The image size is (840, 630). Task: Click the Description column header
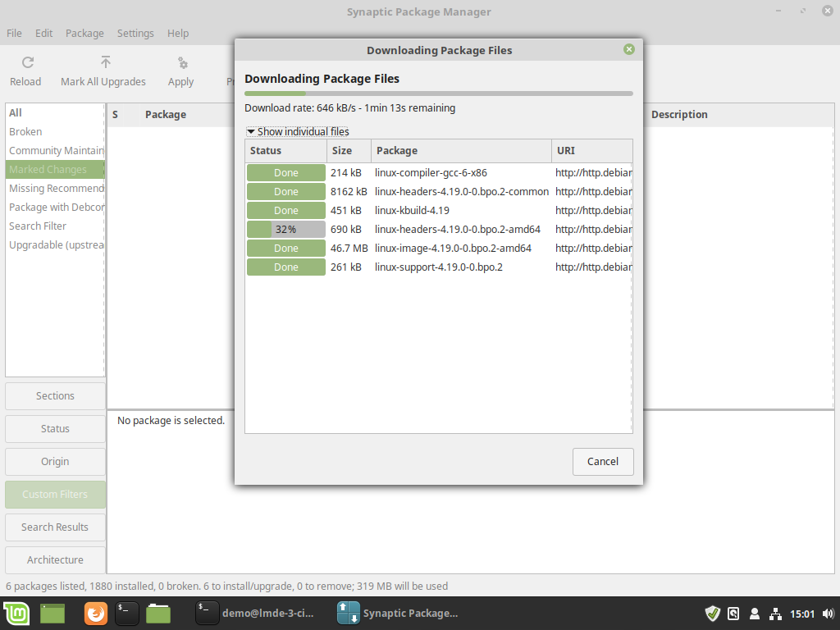coord(739,115)
